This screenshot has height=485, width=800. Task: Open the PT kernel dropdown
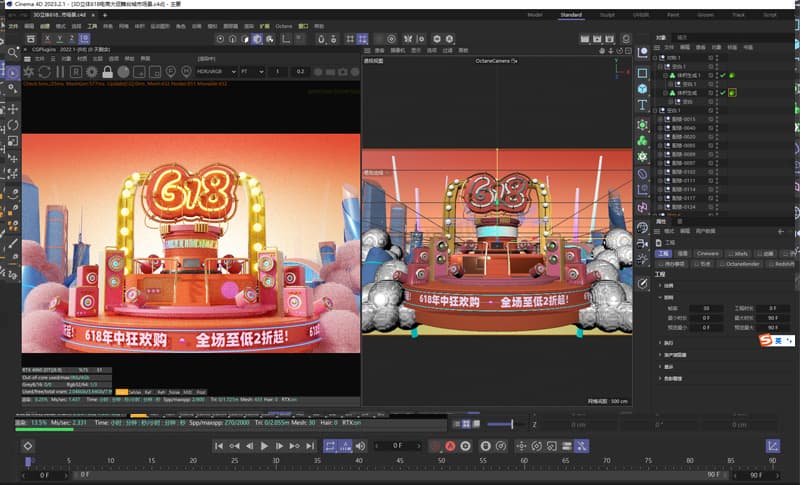pyautogui.click(x=252, y=72)
